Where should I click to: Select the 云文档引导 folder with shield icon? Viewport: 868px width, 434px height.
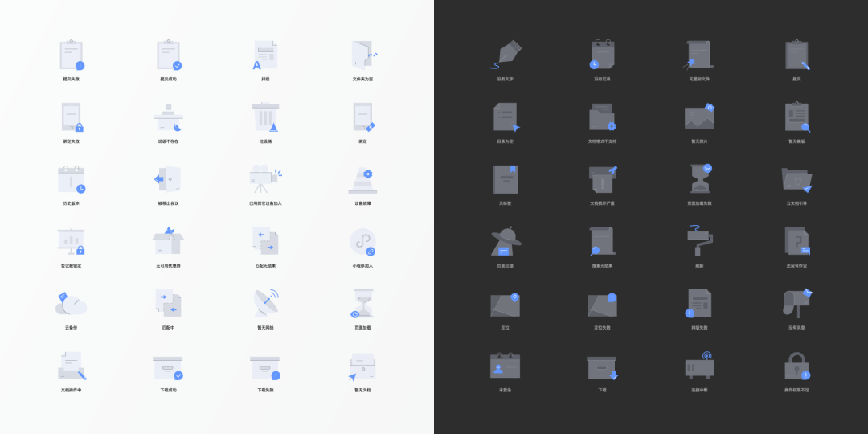pyautogui.click(x=796, y=180)
